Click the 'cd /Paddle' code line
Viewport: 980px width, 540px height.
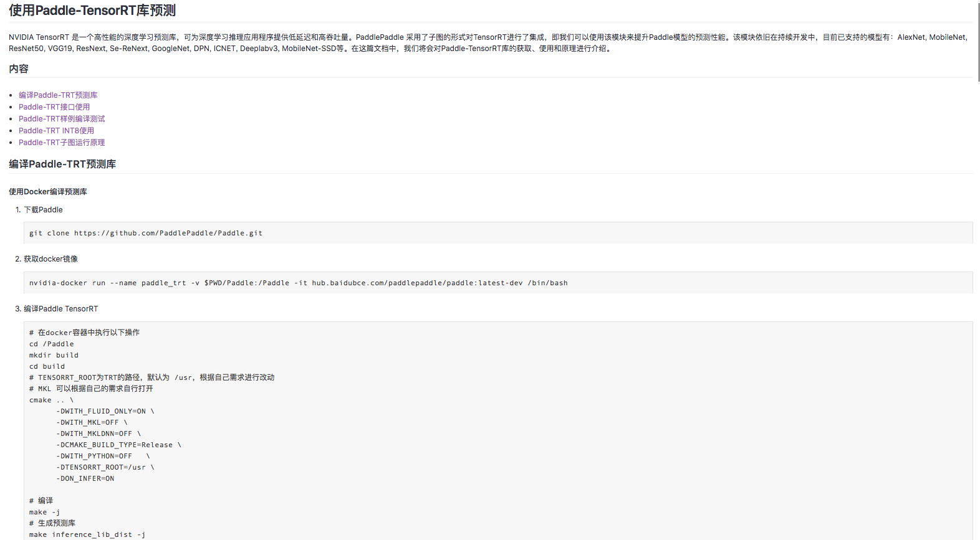coord(52,344)
